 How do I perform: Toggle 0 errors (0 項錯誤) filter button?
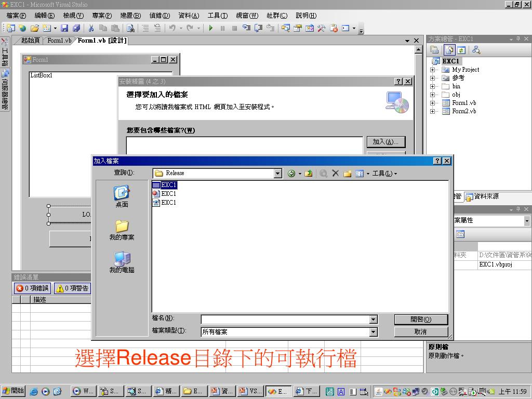click(x=33, y=288)
